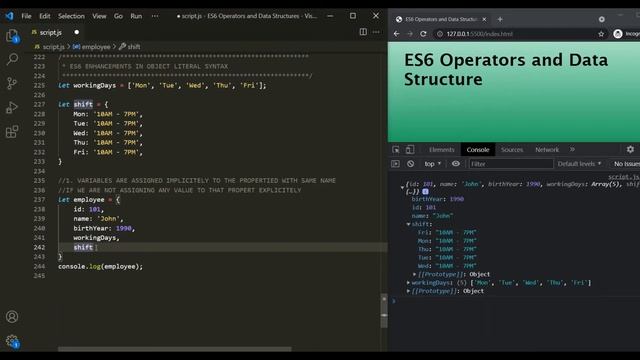Open Run and Debug view
The image size is (640, 360).
point(12,107)
